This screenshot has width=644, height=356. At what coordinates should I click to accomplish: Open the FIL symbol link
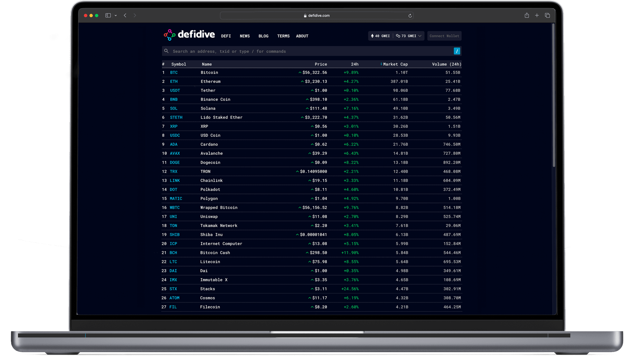(173, 307)
